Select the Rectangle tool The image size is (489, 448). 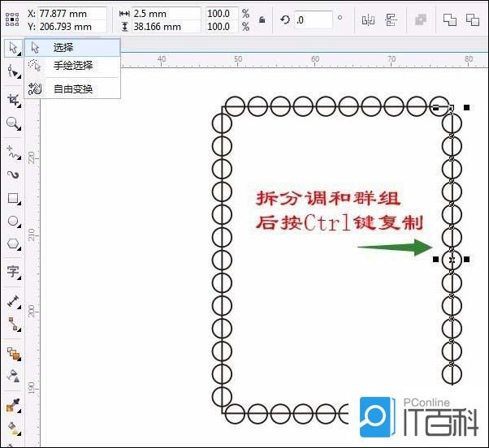13,198
